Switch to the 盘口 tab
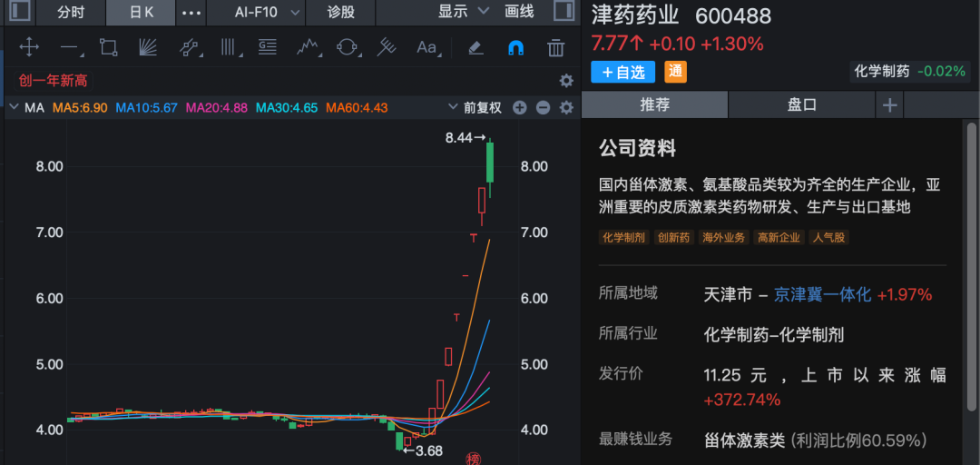The image size is (980, 465). click(801, 104)
